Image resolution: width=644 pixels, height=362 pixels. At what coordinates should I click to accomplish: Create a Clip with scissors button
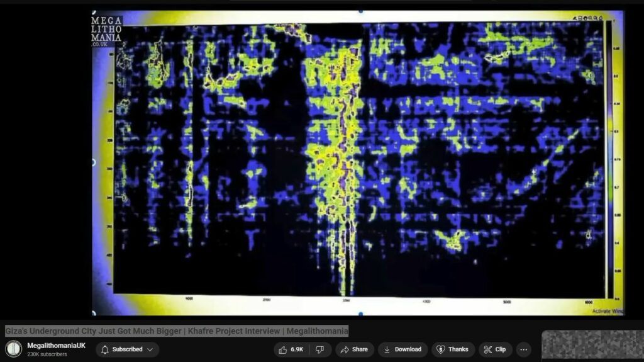[495, 349]
